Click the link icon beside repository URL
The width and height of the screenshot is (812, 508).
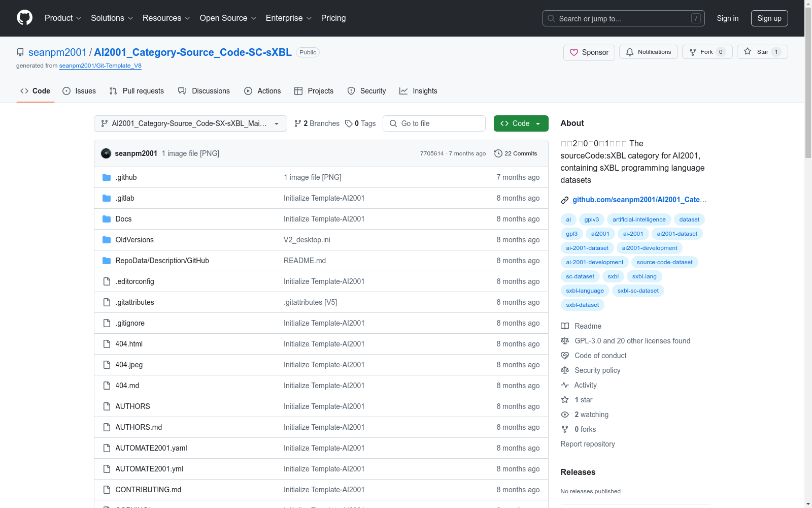(x=565, y=200)
